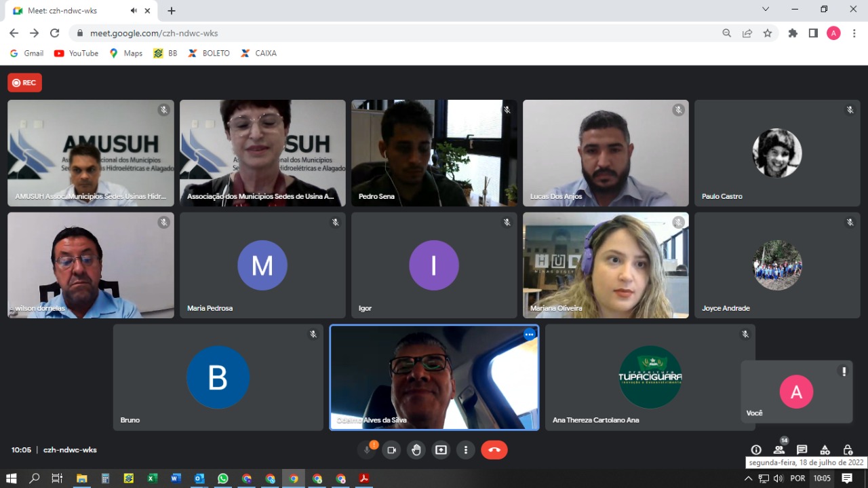The width and height of the screenshot is (868, 488).
Task: Raise your hand in the meeting
Action: pyautogui.click(x=416, y=450)
